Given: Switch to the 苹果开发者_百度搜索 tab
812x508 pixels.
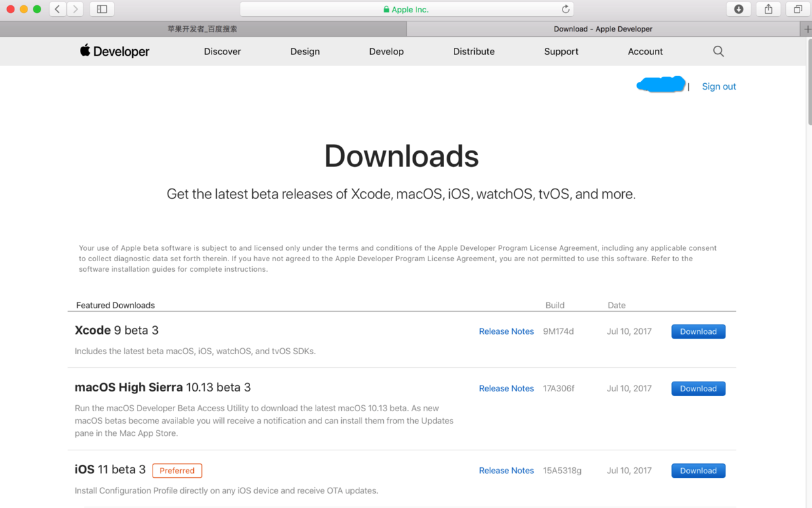Looking at the screenshot, I should pos(203,29).
